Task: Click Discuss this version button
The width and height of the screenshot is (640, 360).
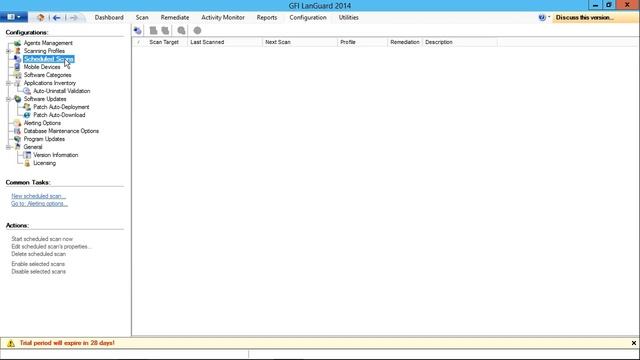Action: [x=584, y=18]
